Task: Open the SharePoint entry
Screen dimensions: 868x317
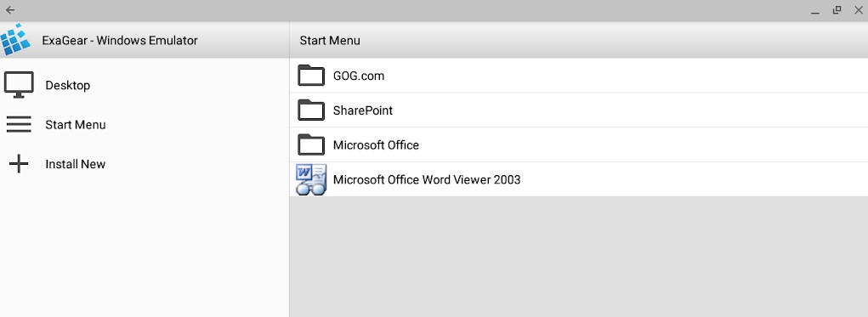Action: tap(578, 110)
